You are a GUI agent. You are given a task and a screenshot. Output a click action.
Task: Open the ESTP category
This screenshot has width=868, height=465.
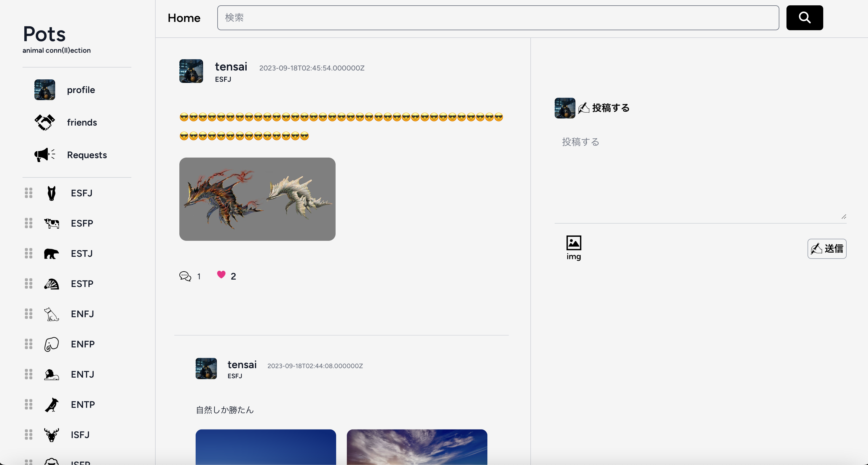point(82,284)
